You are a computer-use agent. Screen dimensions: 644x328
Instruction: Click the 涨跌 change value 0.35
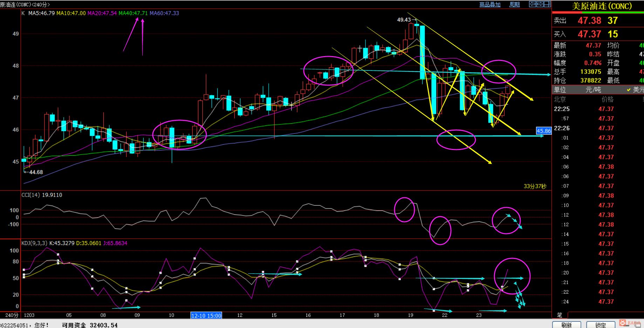[x=595, y=54]
